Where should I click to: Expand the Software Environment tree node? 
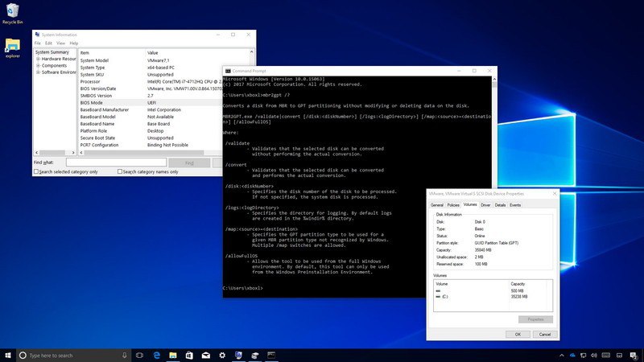[x=38, y=72]
